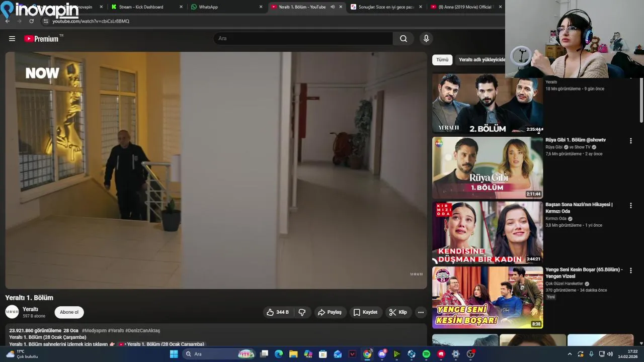Select the Tümü filter chip
644x362 pixels.
pyautogui.click(x=442, y=60)
